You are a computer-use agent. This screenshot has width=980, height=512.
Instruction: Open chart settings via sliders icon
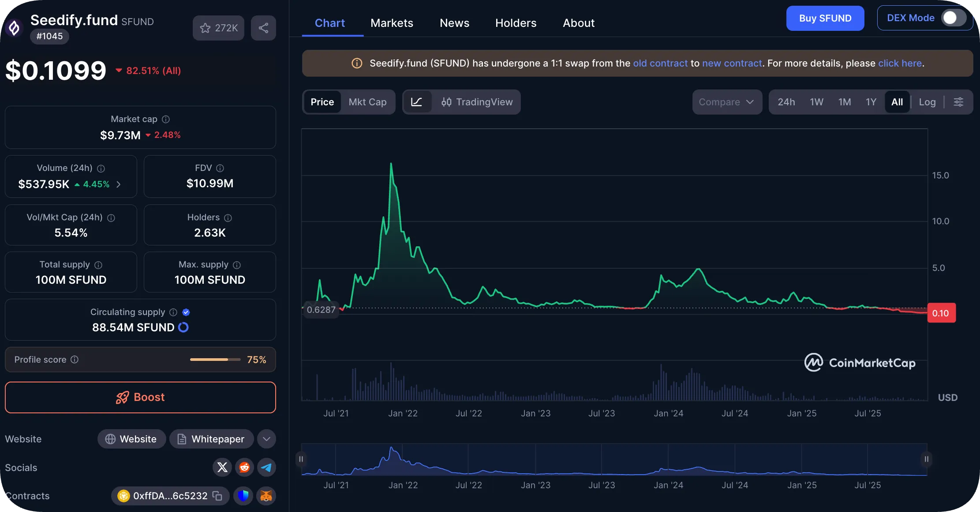958,102
